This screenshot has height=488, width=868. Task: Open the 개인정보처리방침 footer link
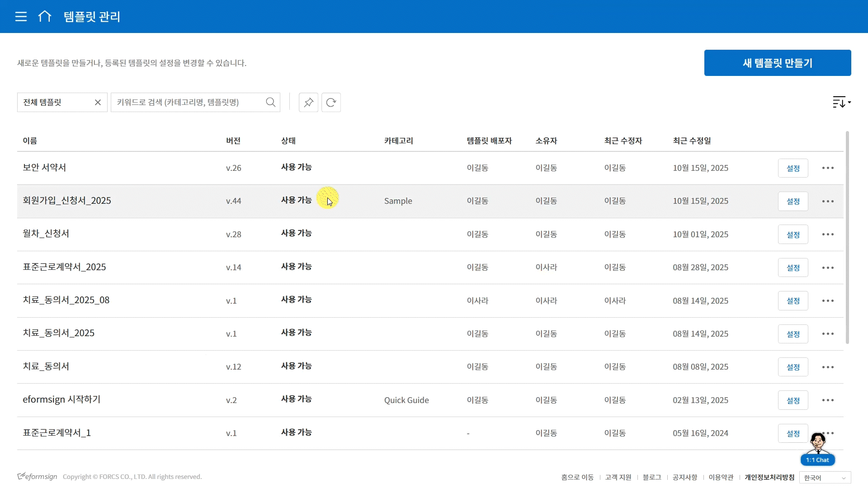(x=769, y=477)
